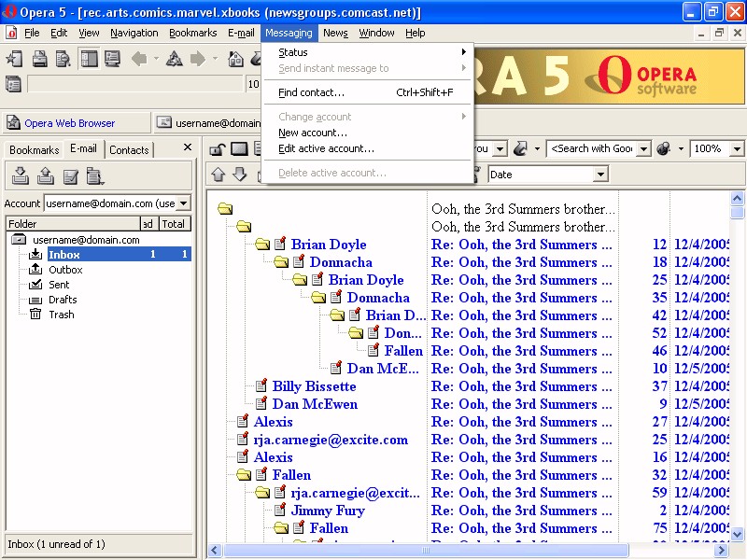The height and width of the screenshot is (560, 747).
Task: Switch to the Contacts tab
Action: pos(129,150)
